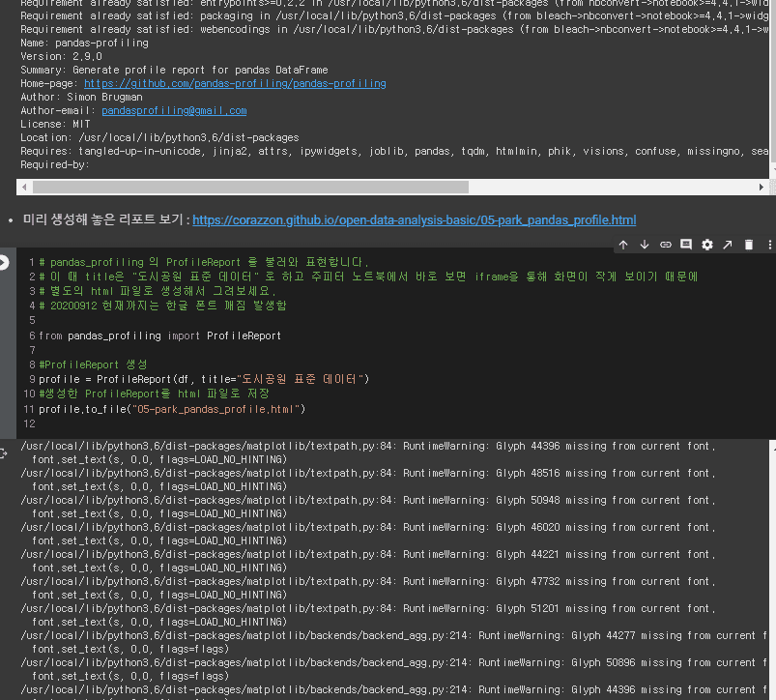Click empty line 12 in code editor
This screenshot has width=776, height=700.
[x=396, y=423]
